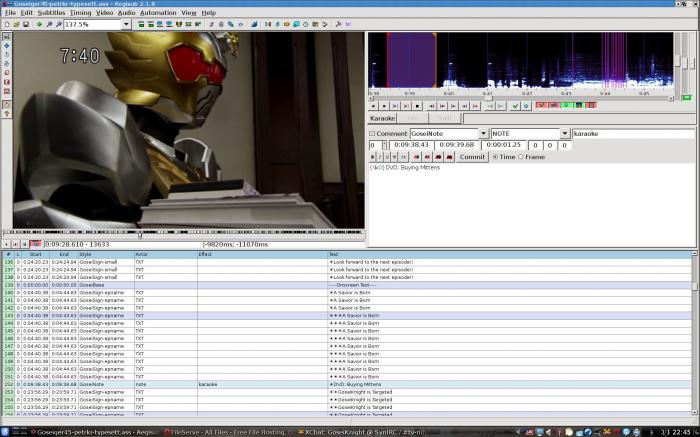Switch to XChat taskbar window
This screenshot has height=437, width=700.
pos(362,432)
